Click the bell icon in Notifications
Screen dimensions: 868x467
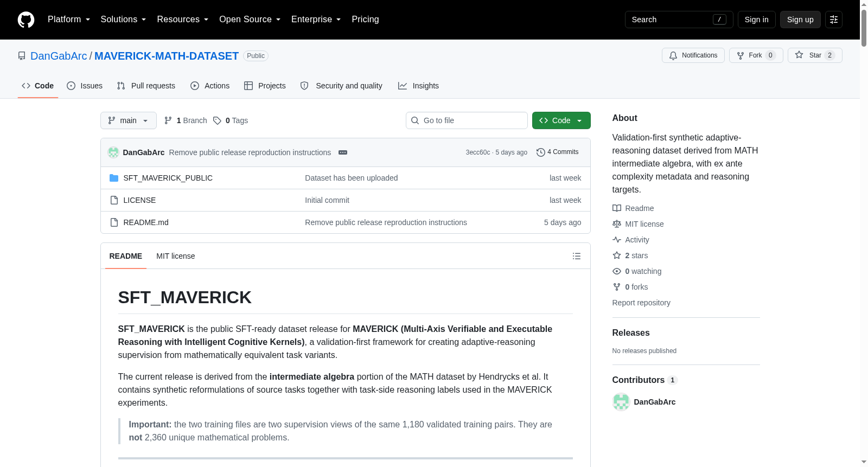click(x=673, y=55)
